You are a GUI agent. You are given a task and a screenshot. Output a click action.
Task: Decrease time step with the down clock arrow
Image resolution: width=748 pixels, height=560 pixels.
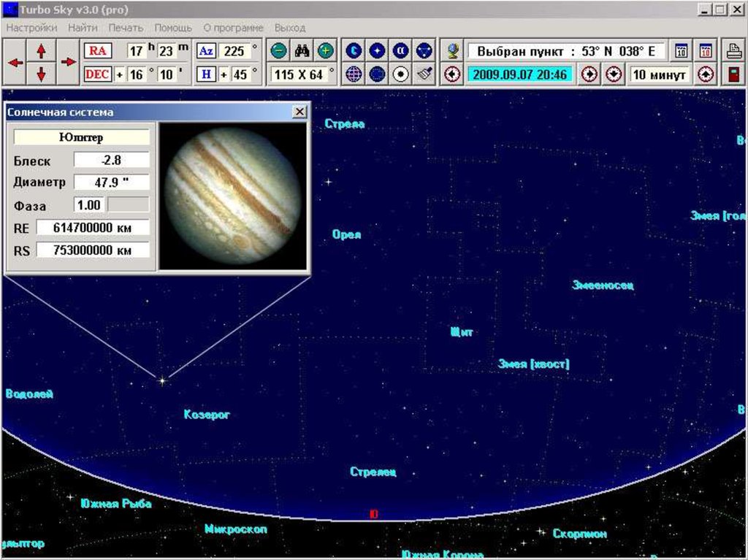coord(614,74)
